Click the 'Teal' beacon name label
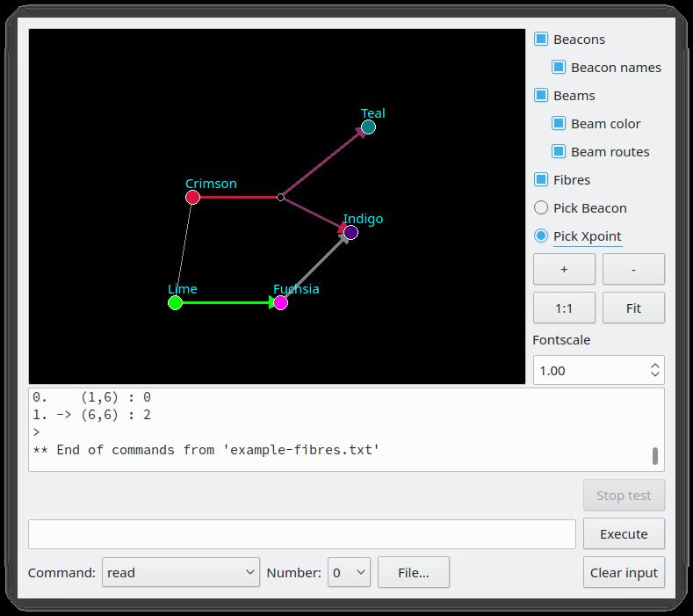The image size is (693, 616). coord(373,113)
